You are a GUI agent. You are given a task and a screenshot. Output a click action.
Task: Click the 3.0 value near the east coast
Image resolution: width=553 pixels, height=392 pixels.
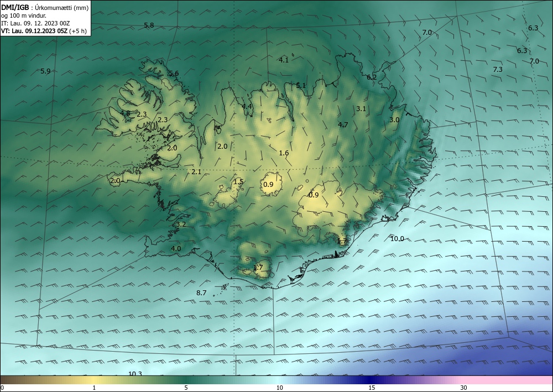394,120
